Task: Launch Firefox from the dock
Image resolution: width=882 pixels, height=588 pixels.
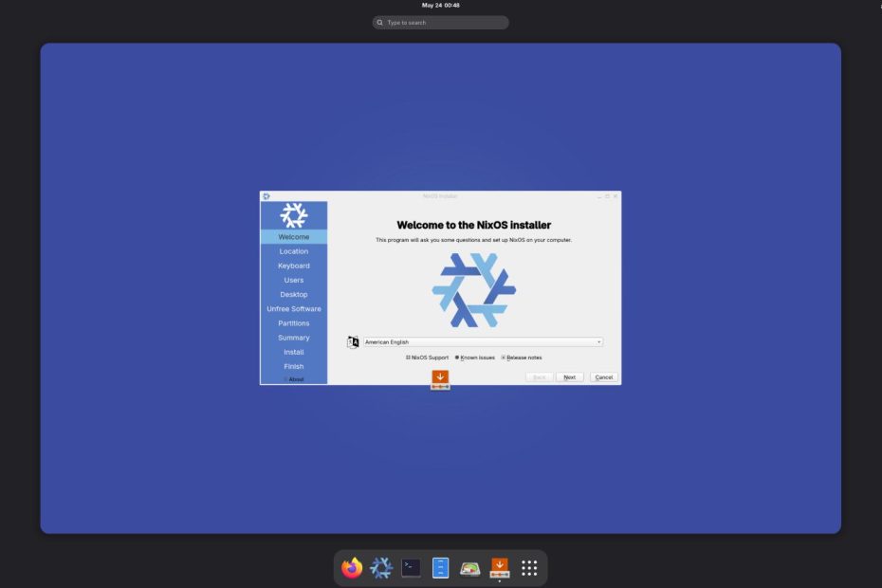Action: point(352,568)
